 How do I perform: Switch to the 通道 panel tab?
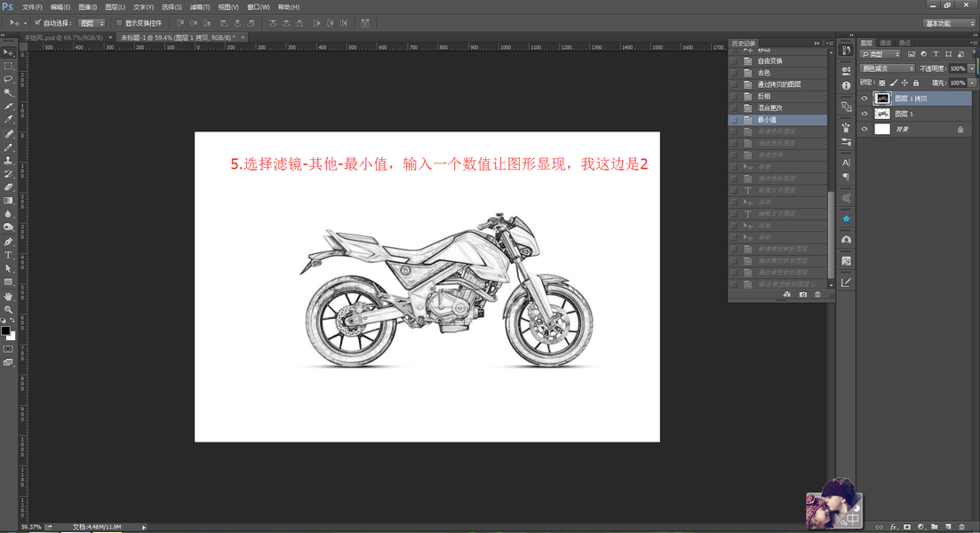click(885, 44)
